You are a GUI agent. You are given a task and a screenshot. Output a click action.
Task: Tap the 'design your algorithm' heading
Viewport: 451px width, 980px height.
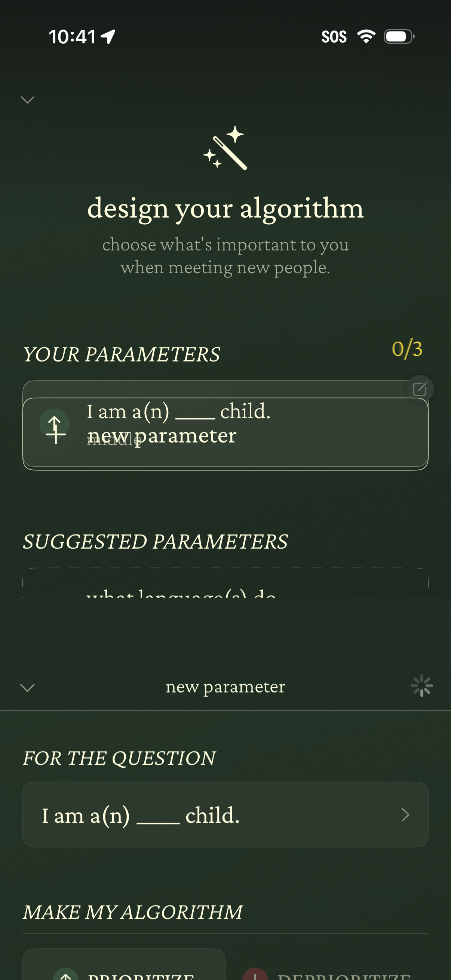(225, 209)
